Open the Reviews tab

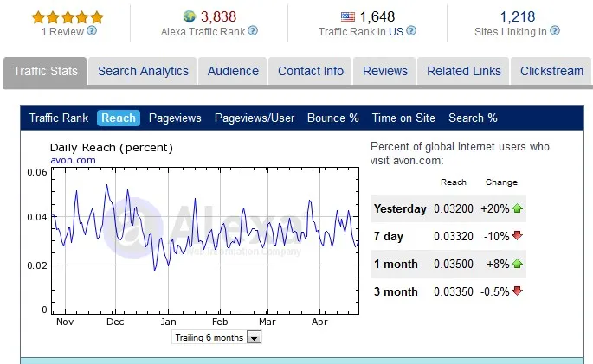coord(385,71)
